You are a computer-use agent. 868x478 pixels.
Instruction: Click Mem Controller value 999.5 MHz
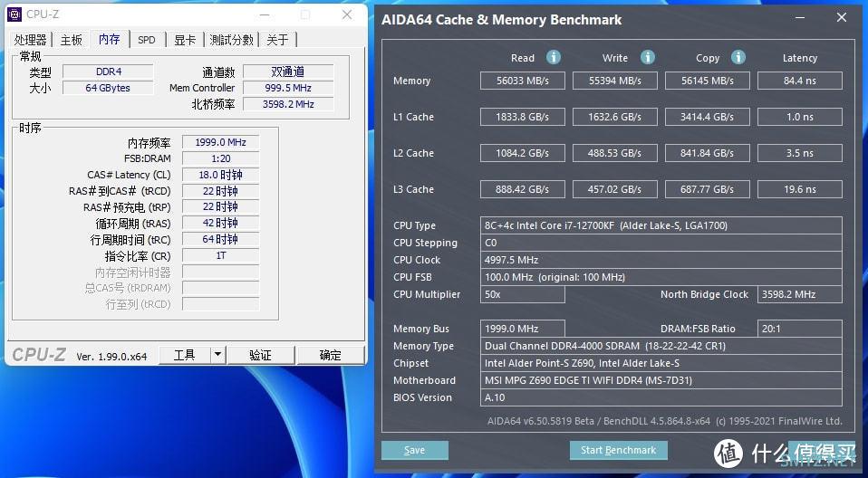point(288,88)
